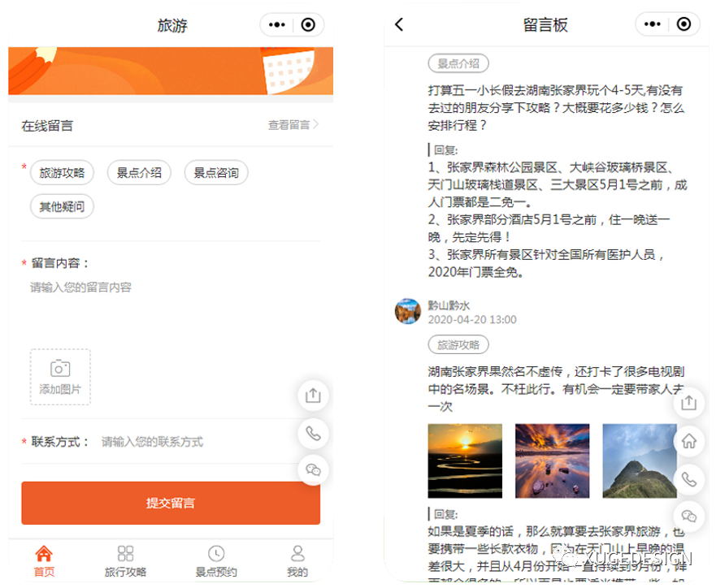Tap the timestamp 2020-04-20 13:00

pyautogui.click(x=472, y=319)
